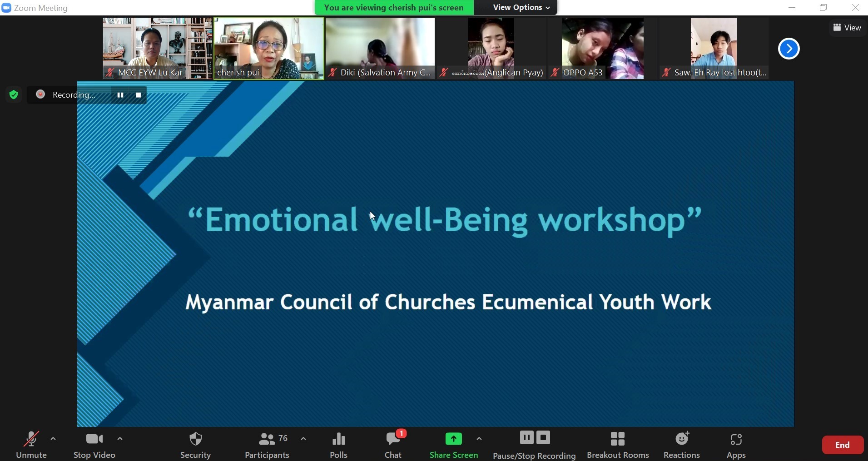Screen dimensions: 868x461
Task: Open the Apps panel
Action: pyautogui.click(x=736, y=445)
